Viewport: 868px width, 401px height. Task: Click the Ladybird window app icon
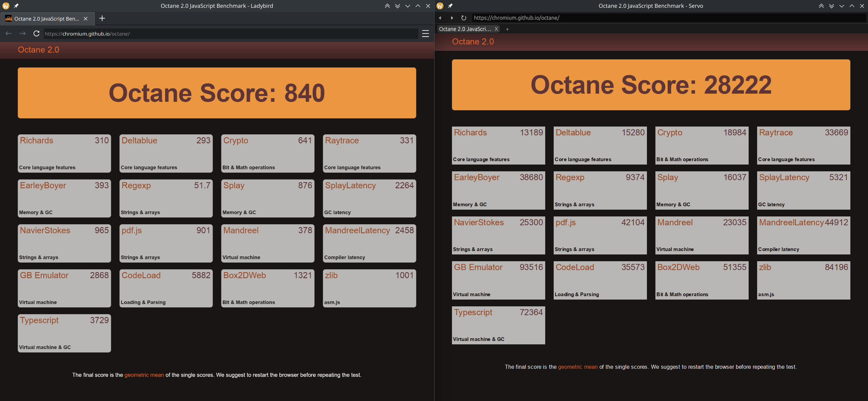[6, 6]
